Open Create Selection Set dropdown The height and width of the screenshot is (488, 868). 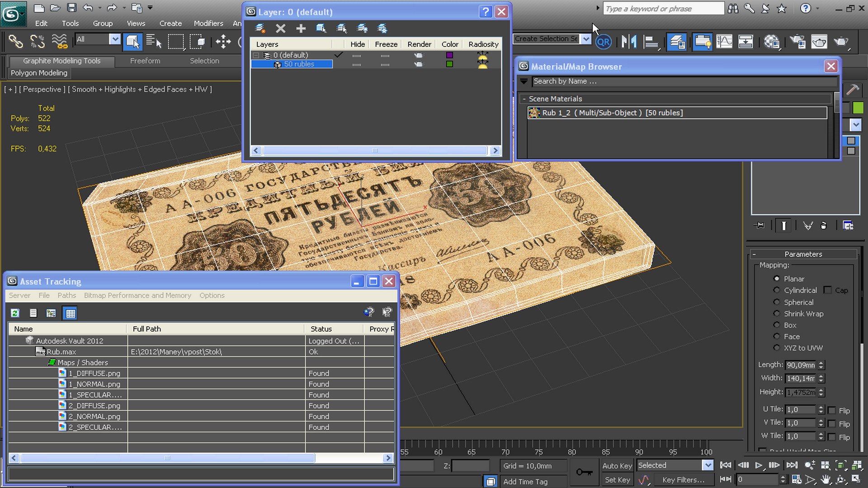tap(586, 39)
